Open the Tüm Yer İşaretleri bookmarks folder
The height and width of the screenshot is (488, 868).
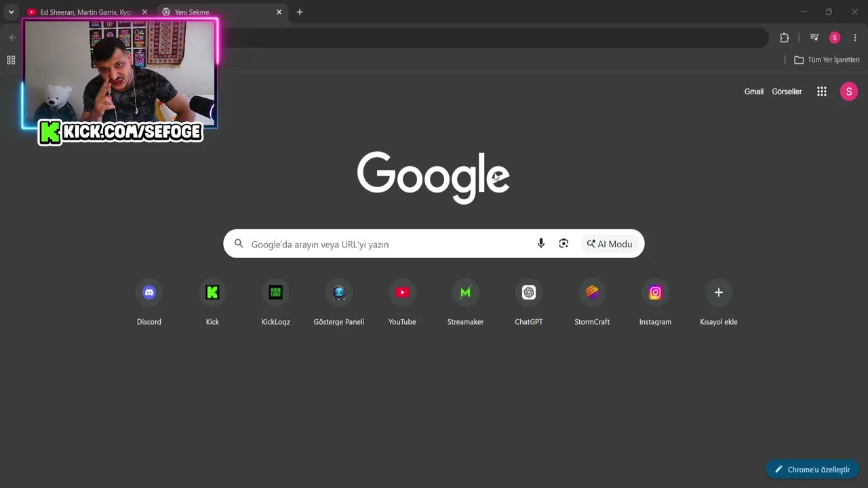tap(827, 60)
